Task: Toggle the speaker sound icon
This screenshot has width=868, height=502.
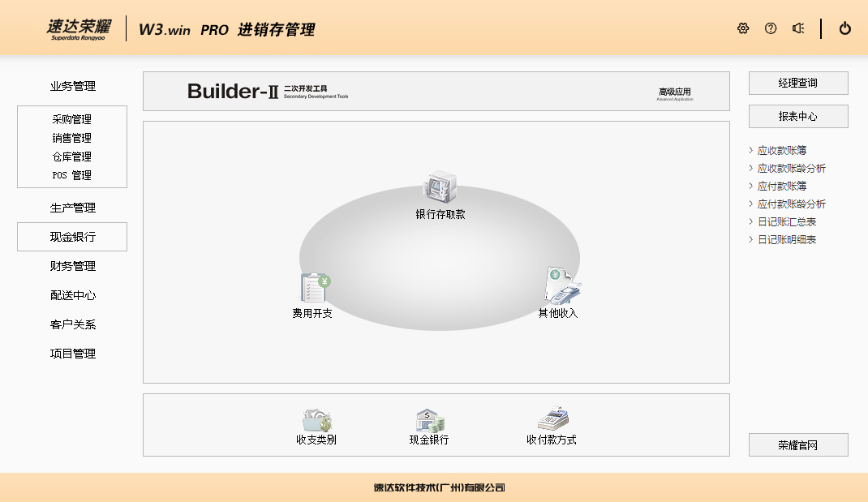Action: tap(798, 28)
